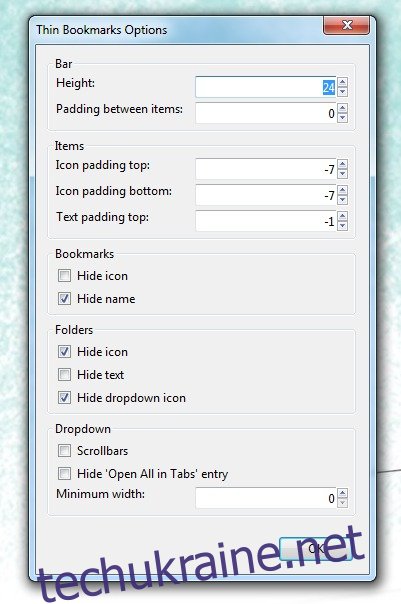This screenshot has height=604, width=401.
Task: Increase Padding between items value
Action: pyautogui.click(x=342, y=108)
